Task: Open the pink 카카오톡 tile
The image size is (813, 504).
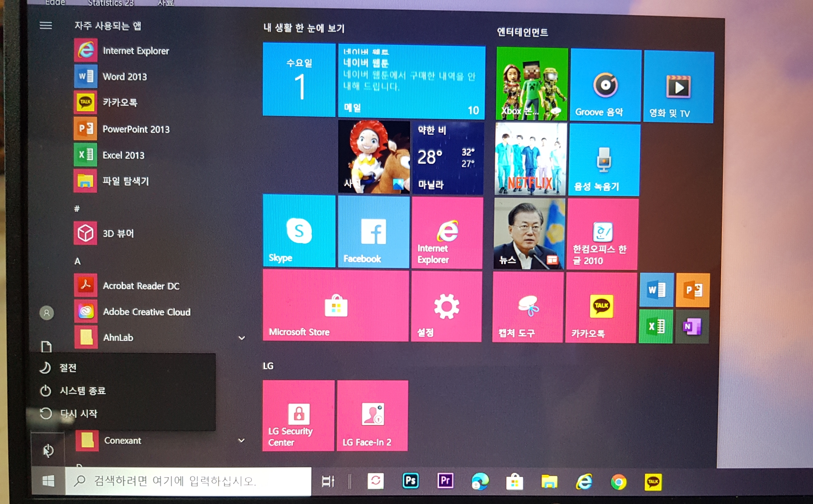Action: point(601,308)
